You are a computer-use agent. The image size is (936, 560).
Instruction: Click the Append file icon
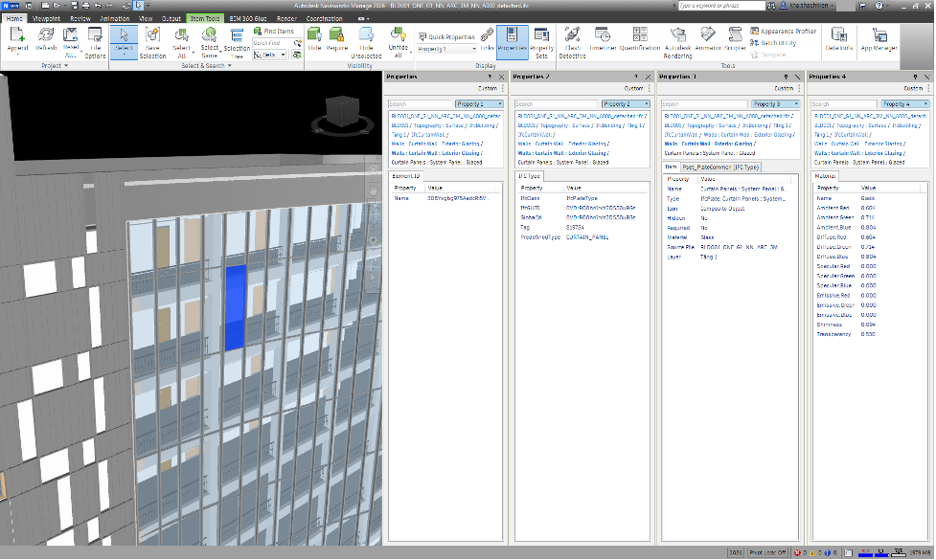17,39
